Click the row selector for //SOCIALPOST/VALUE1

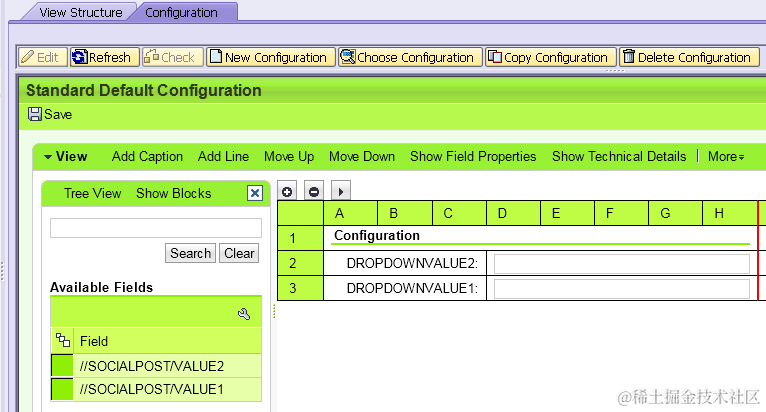coord(62,389)
